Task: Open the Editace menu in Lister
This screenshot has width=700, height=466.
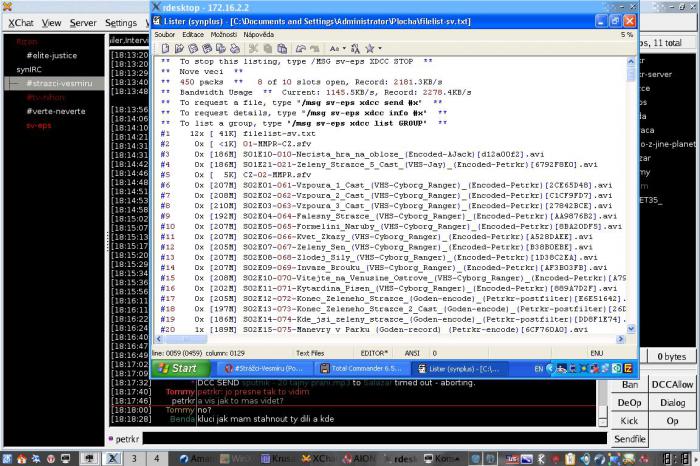Action: click(x=193, y=34)
